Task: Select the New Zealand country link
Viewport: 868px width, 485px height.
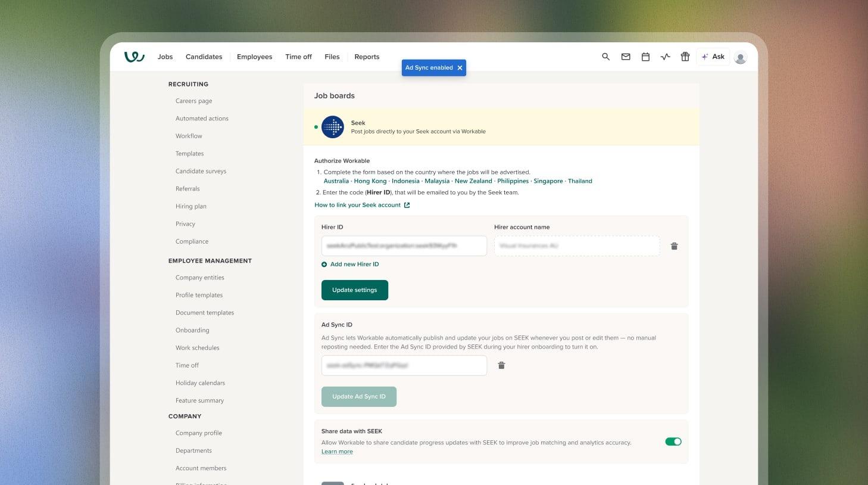Action: pyautogui.click(x=473, y=181)
